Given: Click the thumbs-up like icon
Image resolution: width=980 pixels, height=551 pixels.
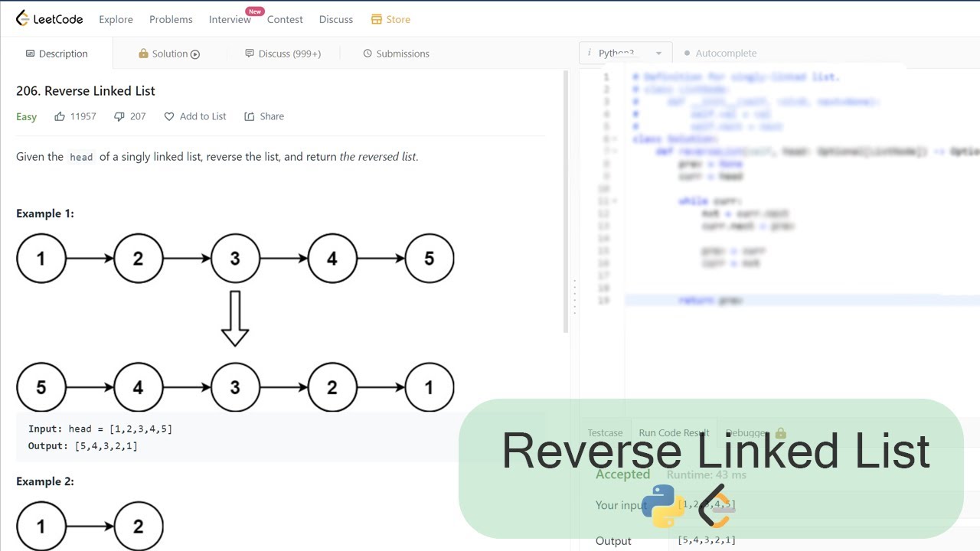Looking at the screenshot, I should [x=60, y=116].
